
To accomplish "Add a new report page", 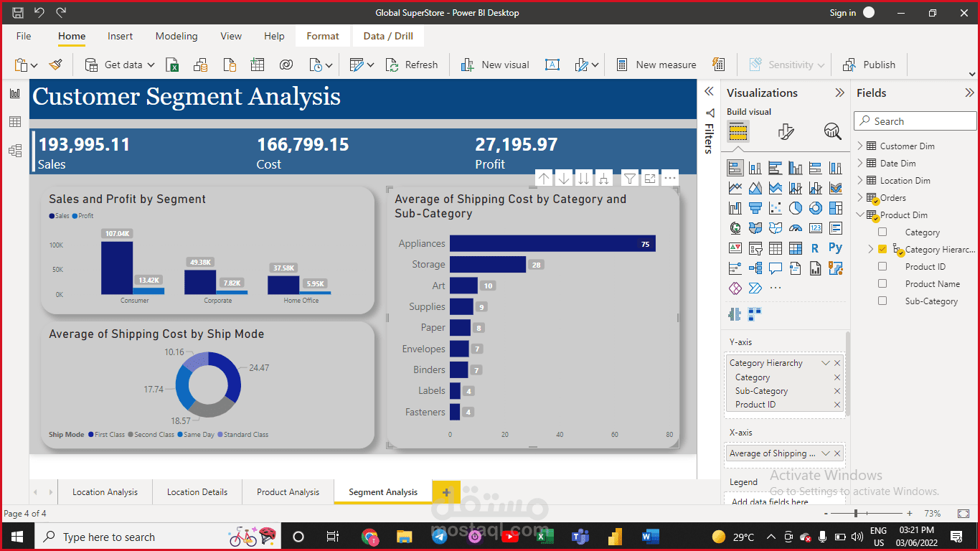I will tap(446, 492).
